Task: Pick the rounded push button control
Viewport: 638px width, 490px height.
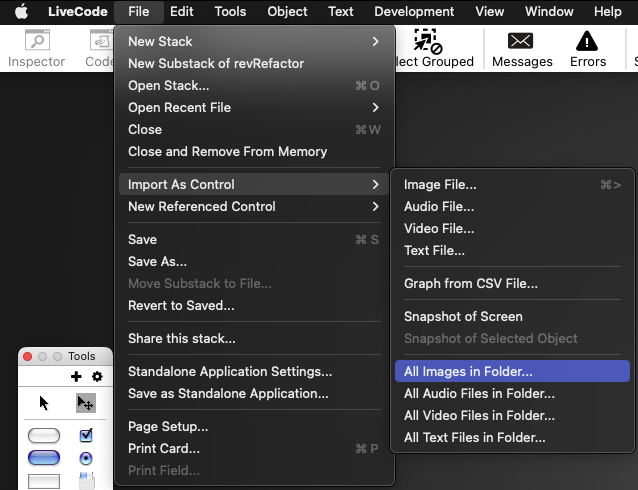Action: point(44,435)
